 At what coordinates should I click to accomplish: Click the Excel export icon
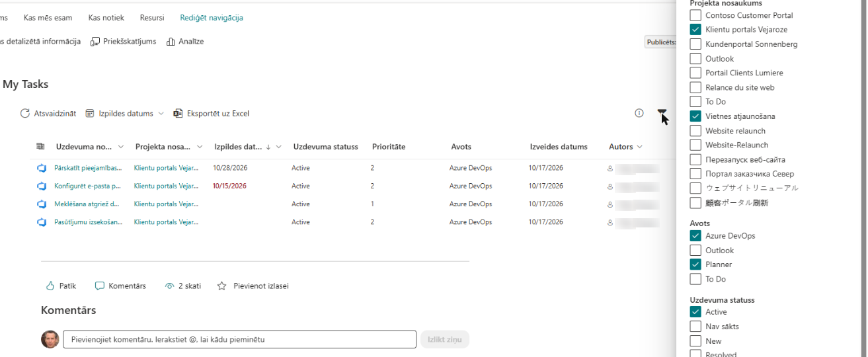pos(178,114)
